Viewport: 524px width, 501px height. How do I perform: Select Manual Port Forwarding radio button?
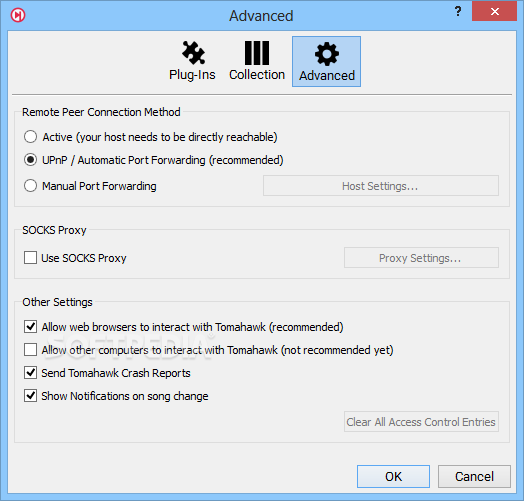coord(30,185)
